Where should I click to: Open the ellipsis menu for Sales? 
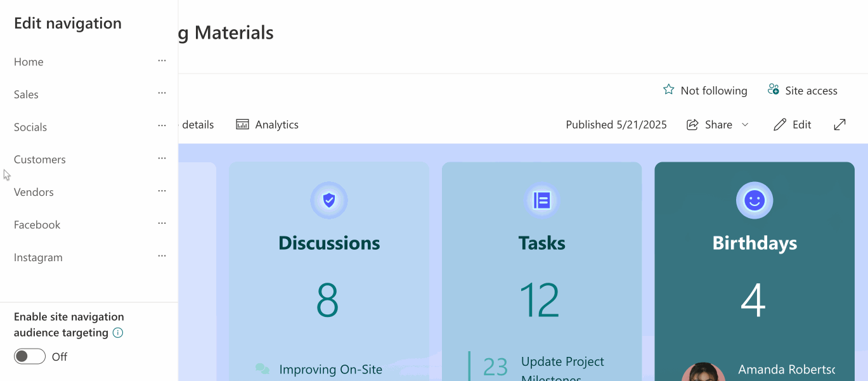point(162,93)
